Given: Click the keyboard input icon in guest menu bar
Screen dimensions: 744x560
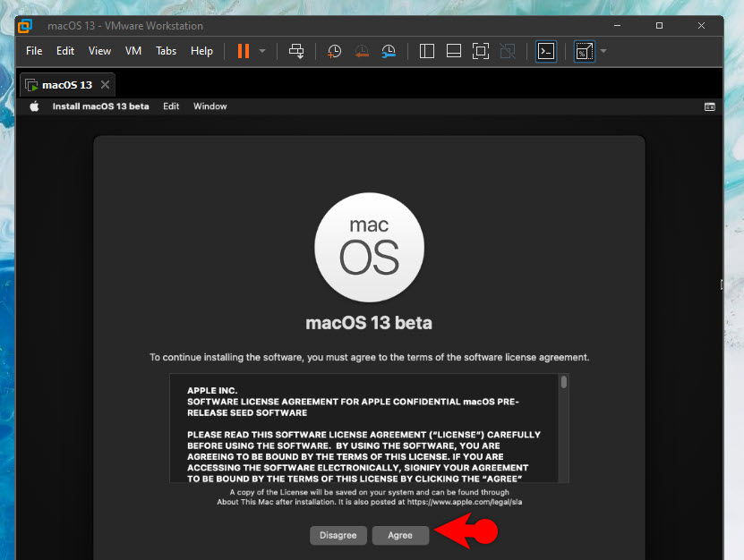Looking at the screenshot, I should [709, 106].
